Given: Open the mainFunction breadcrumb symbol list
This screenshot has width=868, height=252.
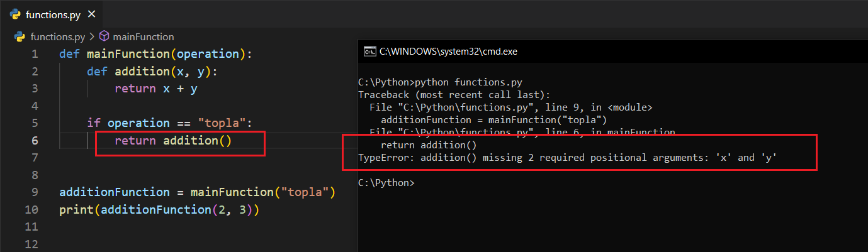Looking at the screenshot, I should [x=143, y=36].
